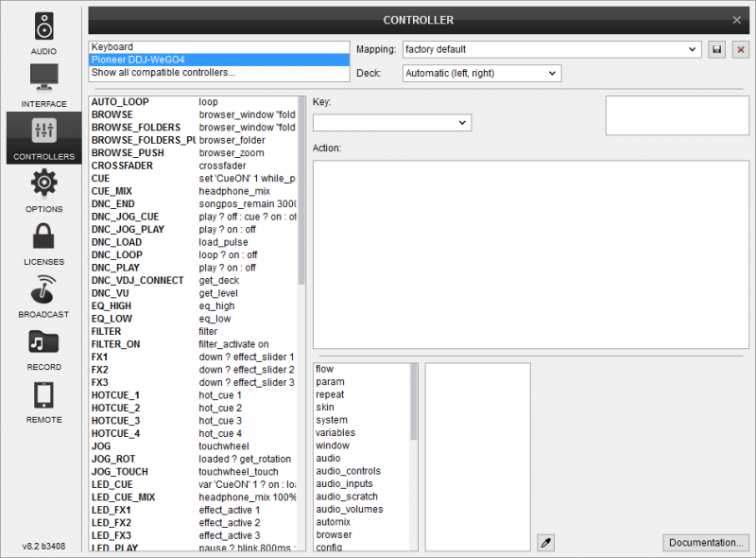Select the LED_FX2 mapping row
Image resolution: width=756 pixels, height=558 pixels.
point(194,523)
